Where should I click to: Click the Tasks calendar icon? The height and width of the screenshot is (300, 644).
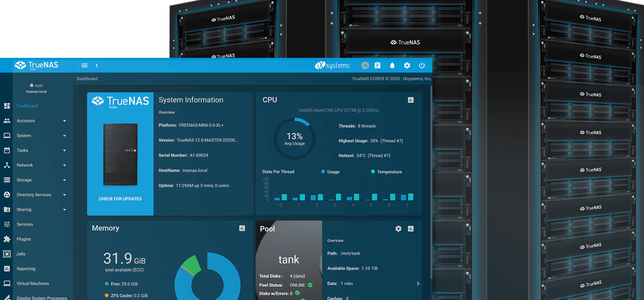pos(7,150)
